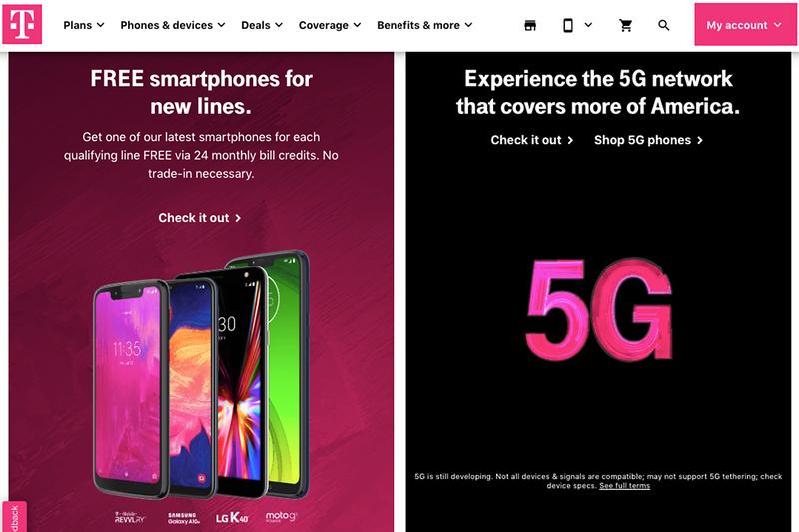Click the phone device icon
The image size is (799, 532).
pos(567,25)
